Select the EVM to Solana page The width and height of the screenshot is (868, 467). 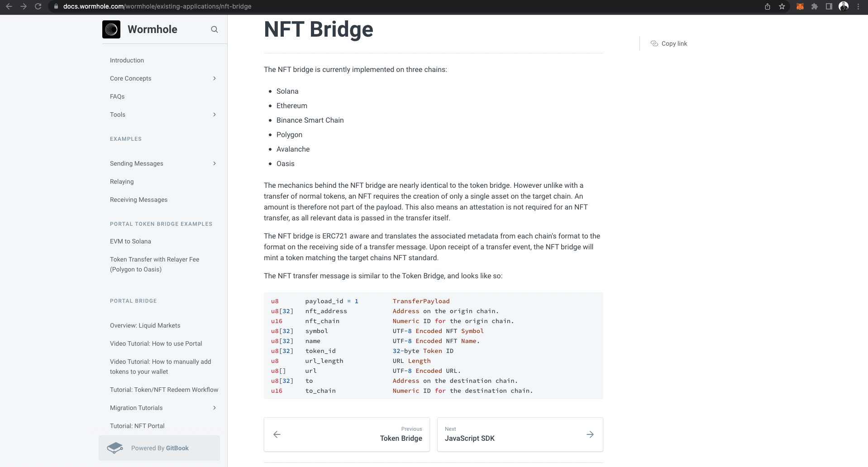pos(130,241)
